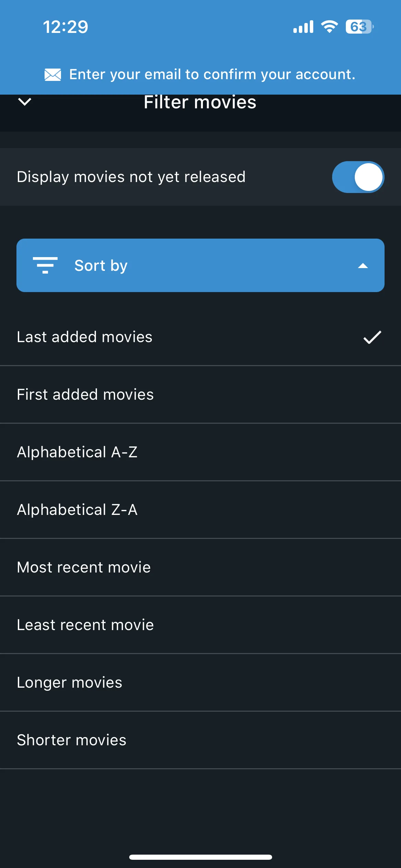Tap the envelope icon in the banner

click(x=53, y=74)
